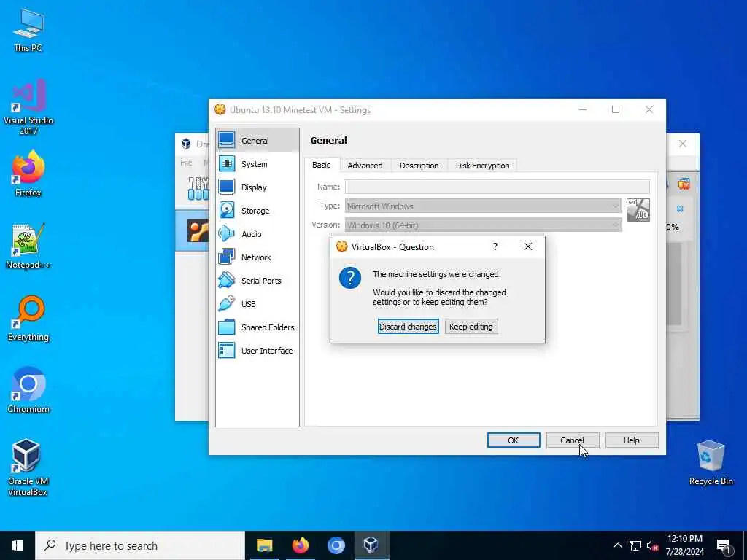Open Serial Ports connector icon
Screen dimensions: 747x560
tap(227, 280)
